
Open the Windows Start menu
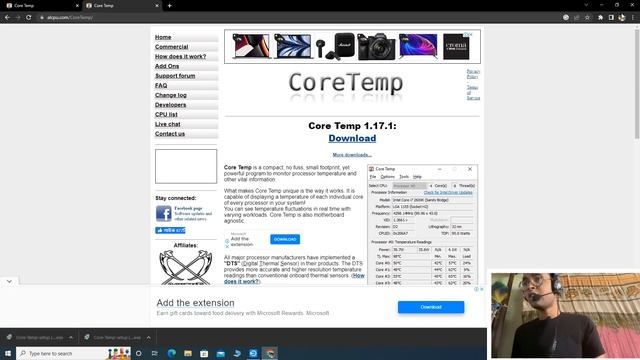pos(7,353)
